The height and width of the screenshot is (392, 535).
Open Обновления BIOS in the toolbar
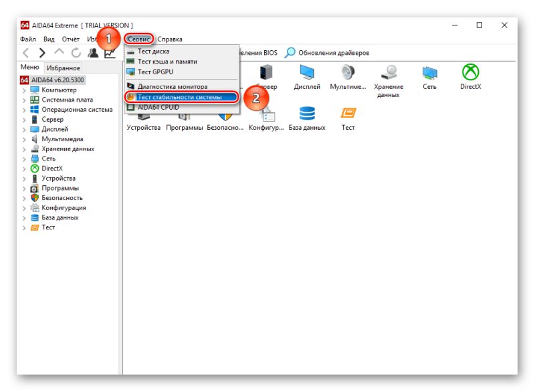tap(259, 53)
